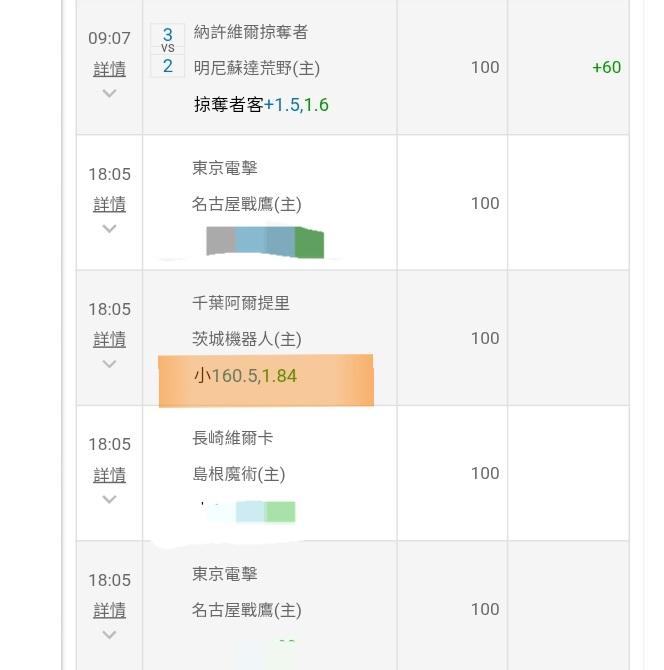Select the 千葉阿爾提里 team name
This screenshot has height=670, width=664.
pyautogui.click(x=241, y=303)
